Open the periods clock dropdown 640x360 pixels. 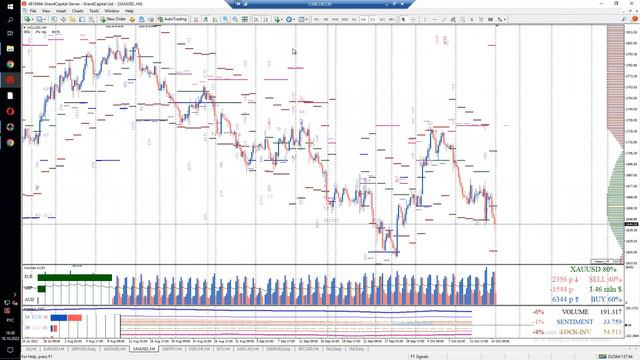click(x=290, y=19)
